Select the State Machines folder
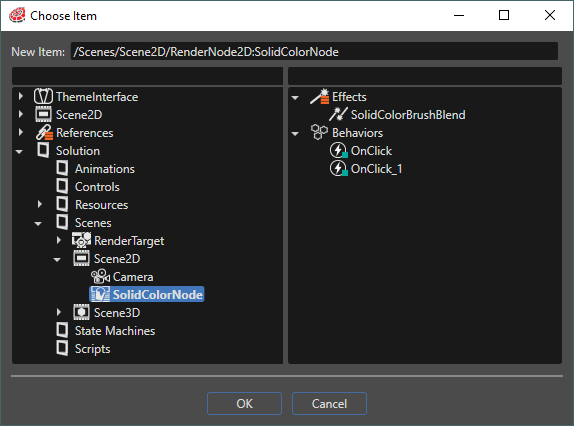575x427 pixels. pyautogui.click(x=115, y=331)
